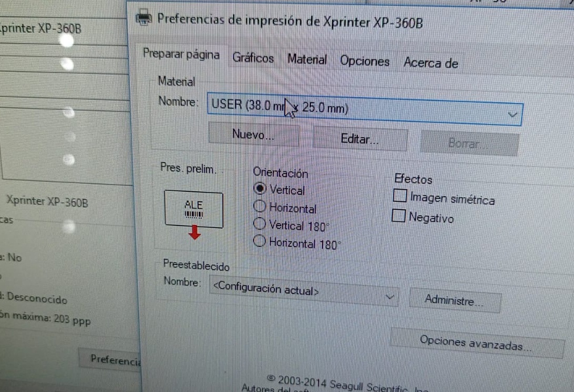Open the Preestablecido Configuración actual dropdown
This screenshot has height=392, width=574.
pos(303,291)
